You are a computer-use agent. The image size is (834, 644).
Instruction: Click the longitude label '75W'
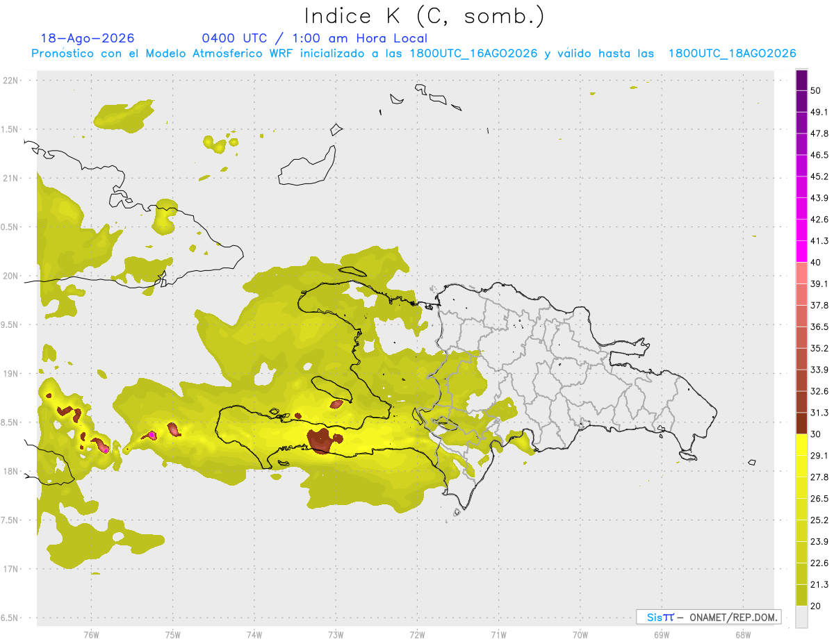tap(172, 635)
